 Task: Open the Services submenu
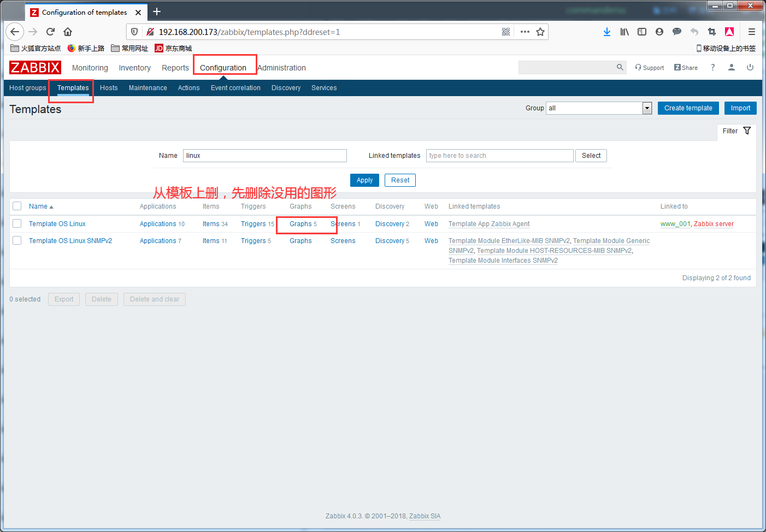(x=324, y=88)
